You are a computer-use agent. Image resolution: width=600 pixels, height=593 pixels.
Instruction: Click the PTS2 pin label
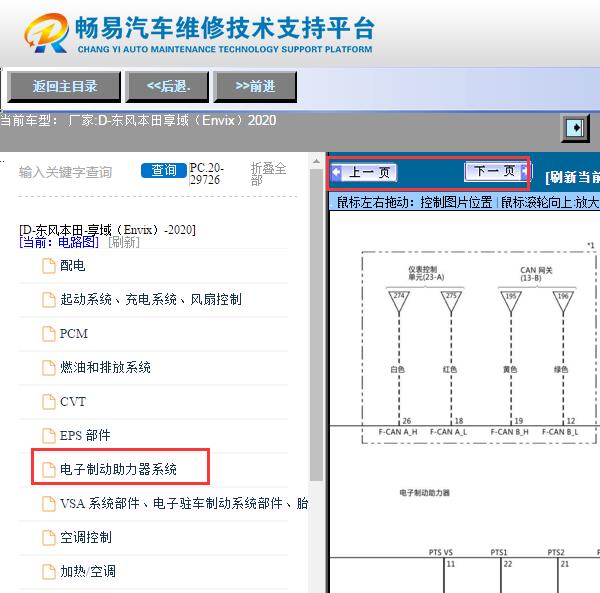tap(556, 552)
